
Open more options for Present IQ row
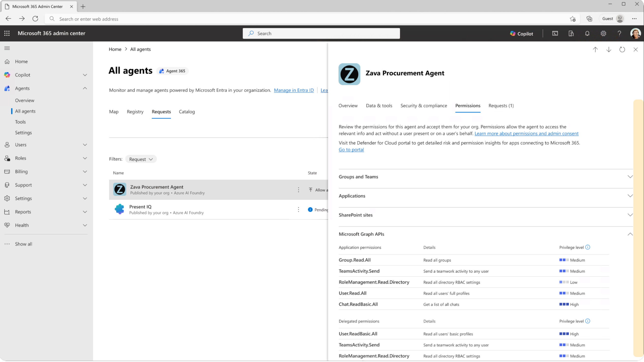[298, 209]
